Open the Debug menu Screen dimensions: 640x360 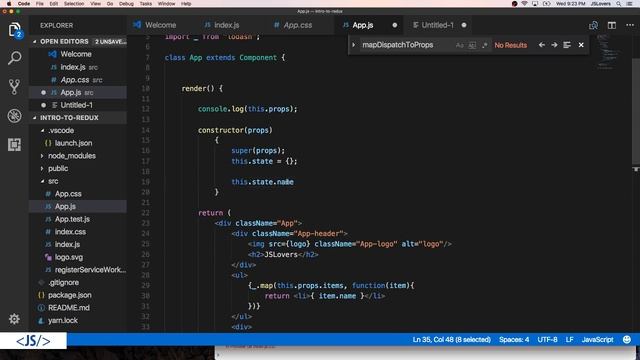[126, 4]
